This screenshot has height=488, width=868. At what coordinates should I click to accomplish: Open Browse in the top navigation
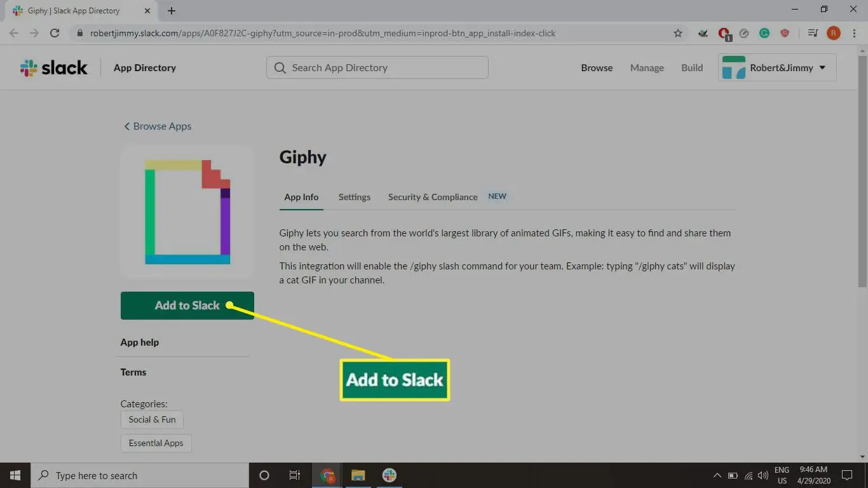coord(597,67)
